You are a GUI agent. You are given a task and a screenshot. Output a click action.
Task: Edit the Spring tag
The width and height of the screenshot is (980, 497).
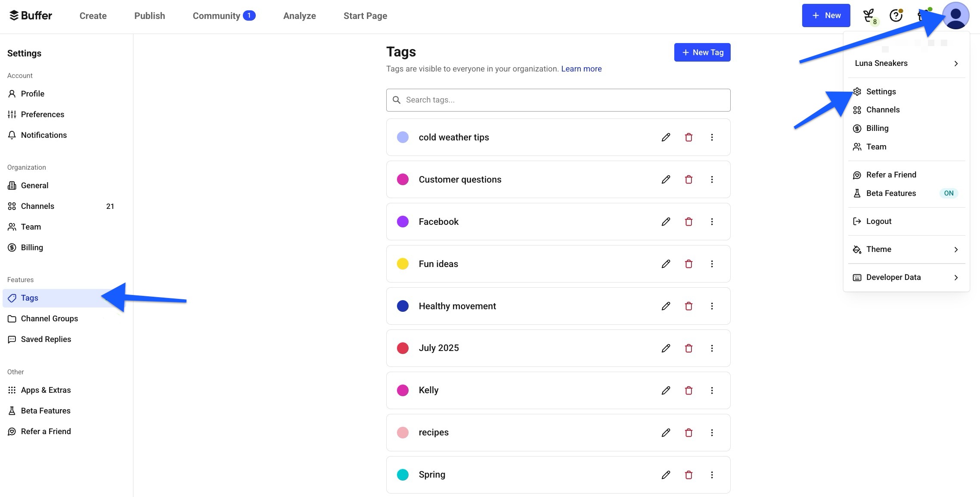[666, 475]
